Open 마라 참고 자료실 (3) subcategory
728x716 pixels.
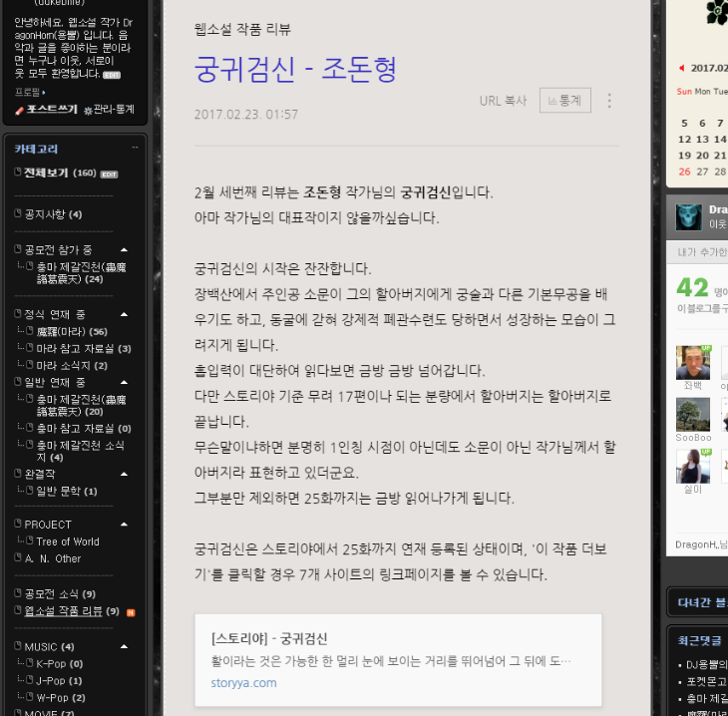tap(84, 349)
